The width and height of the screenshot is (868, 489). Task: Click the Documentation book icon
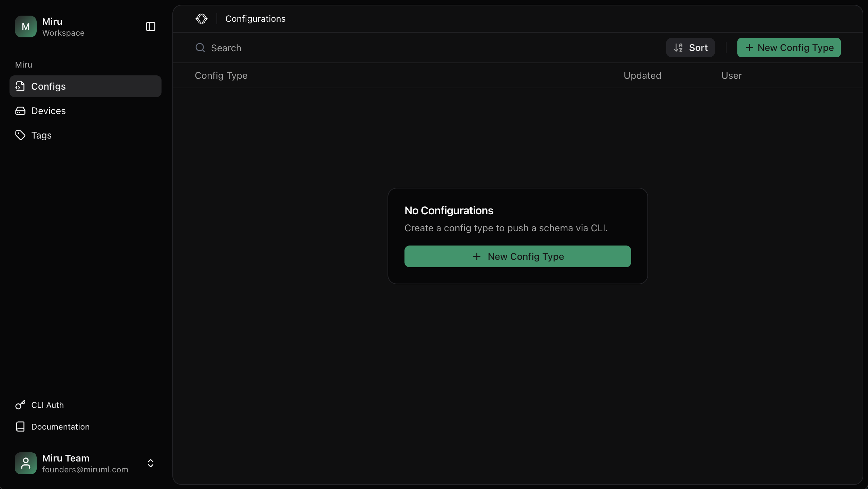pos(20,427)
